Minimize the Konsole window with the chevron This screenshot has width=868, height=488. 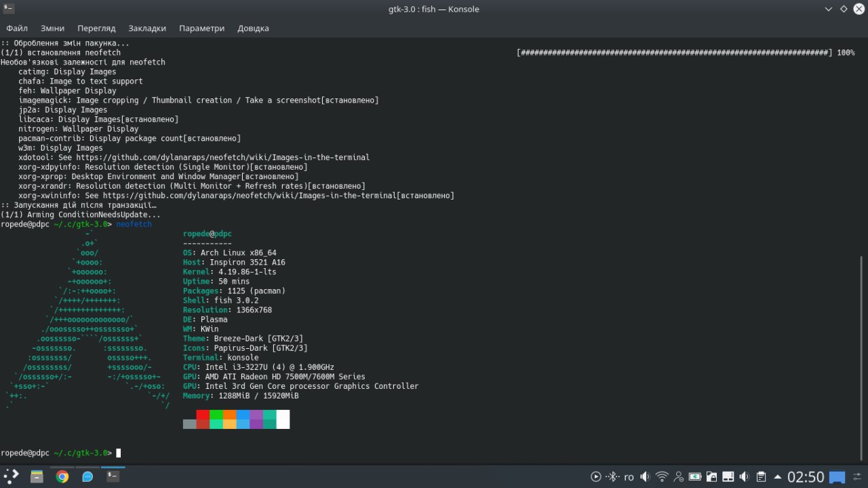click(829, 10)
